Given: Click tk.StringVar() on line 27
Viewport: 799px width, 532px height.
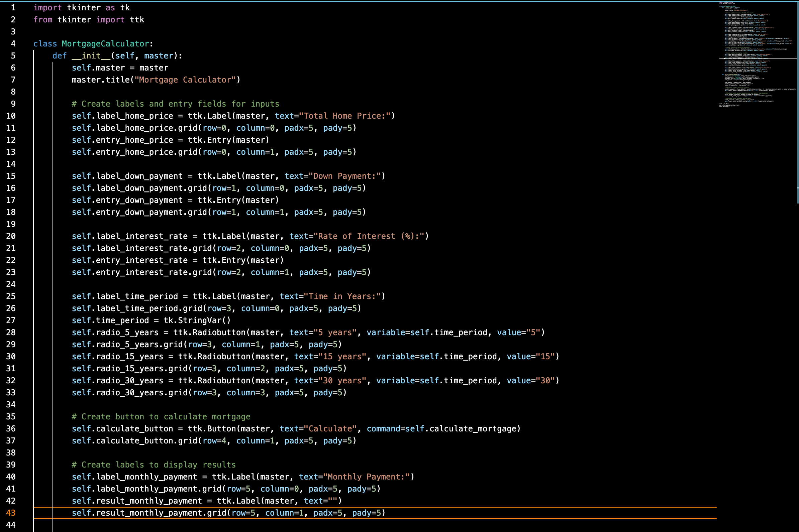Looking at the screenshot, I should coord(197,320).
